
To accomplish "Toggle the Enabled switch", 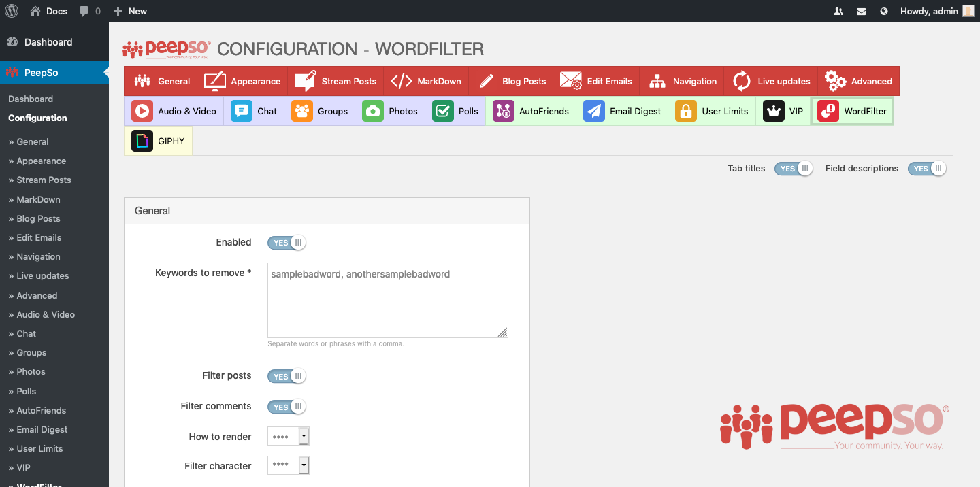I will click(287, 243).
